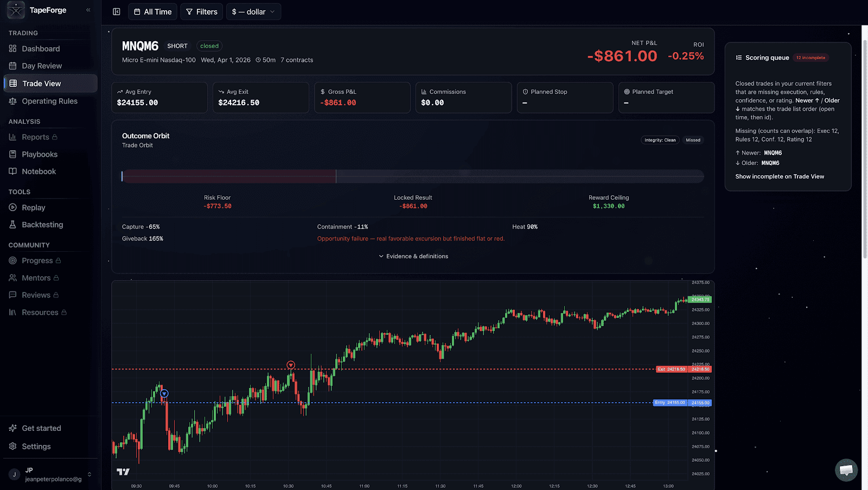Image resolution: width=868 pixels, height=490 pixels.
Task: Click the Get started sparkle icon
Action: click(x=12, y=429)
